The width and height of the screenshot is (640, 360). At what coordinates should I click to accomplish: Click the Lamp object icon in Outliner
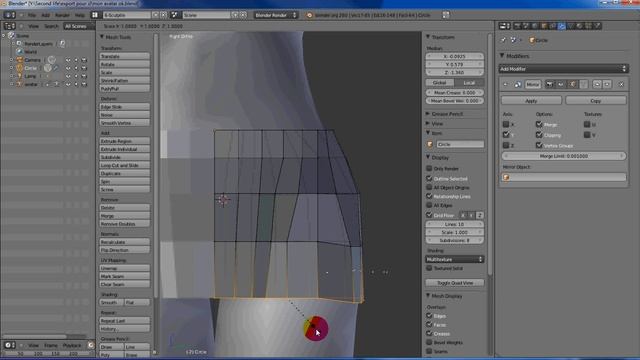pos(19,76)
